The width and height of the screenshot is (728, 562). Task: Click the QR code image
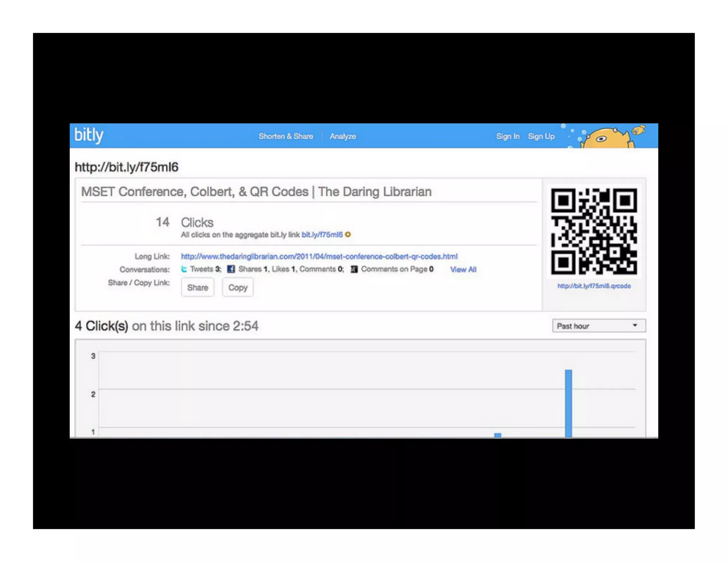click(x=594, y=231)
